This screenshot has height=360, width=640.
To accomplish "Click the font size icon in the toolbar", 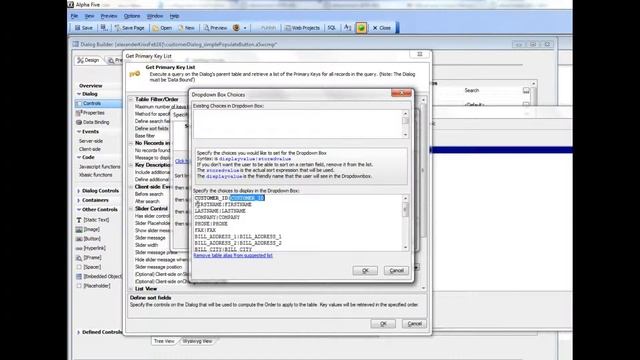I will pos(347,28).
